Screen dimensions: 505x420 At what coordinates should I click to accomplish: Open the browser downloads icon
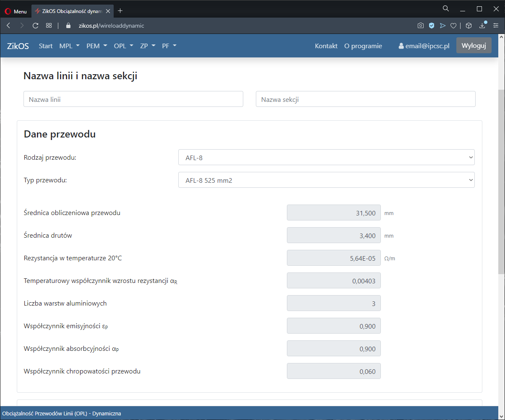pyautogui.click(x=482, y=26)
